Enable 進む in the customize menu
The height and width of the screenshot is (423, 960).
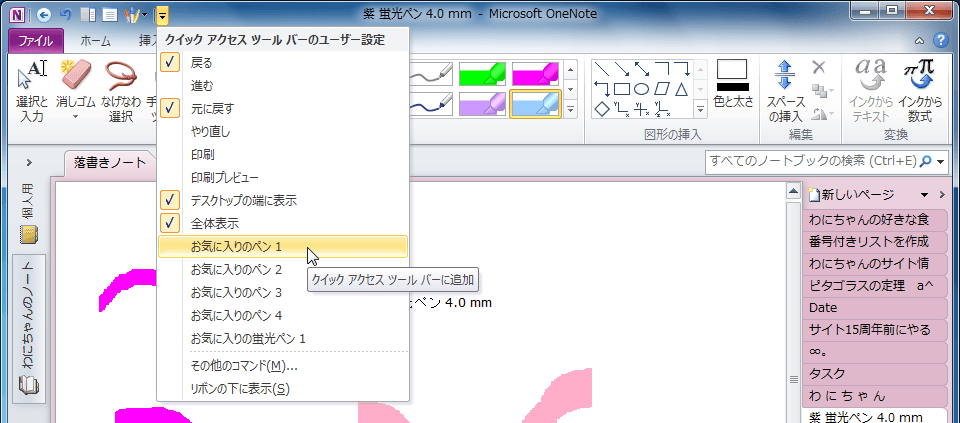[x=282, y=85]
